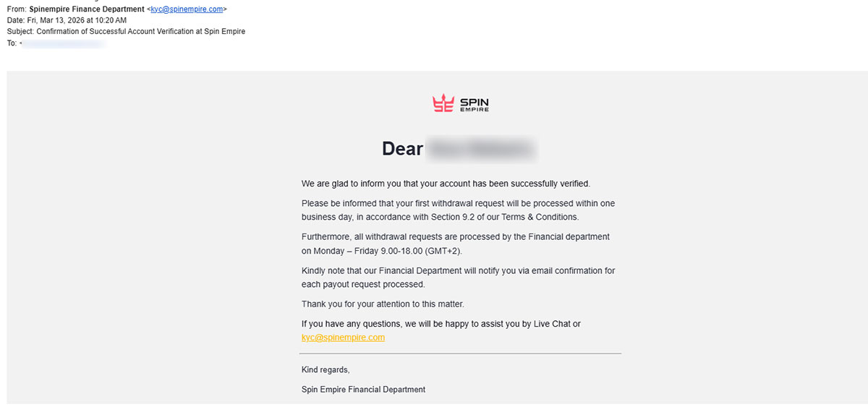Click the orange kyc@spinempire.com link in body
868x412 pixels.
343,338
